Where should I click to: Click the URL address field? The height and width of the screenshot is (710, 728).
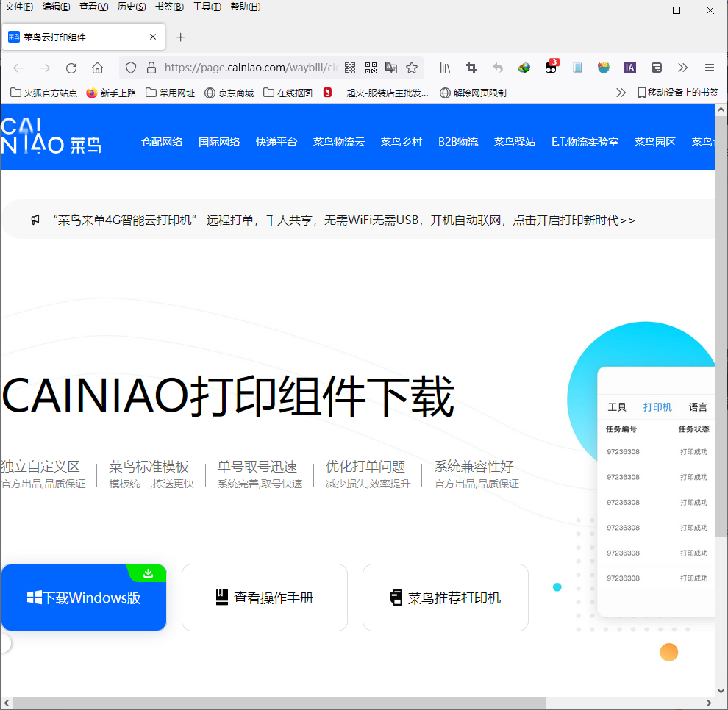pos(251,68)
